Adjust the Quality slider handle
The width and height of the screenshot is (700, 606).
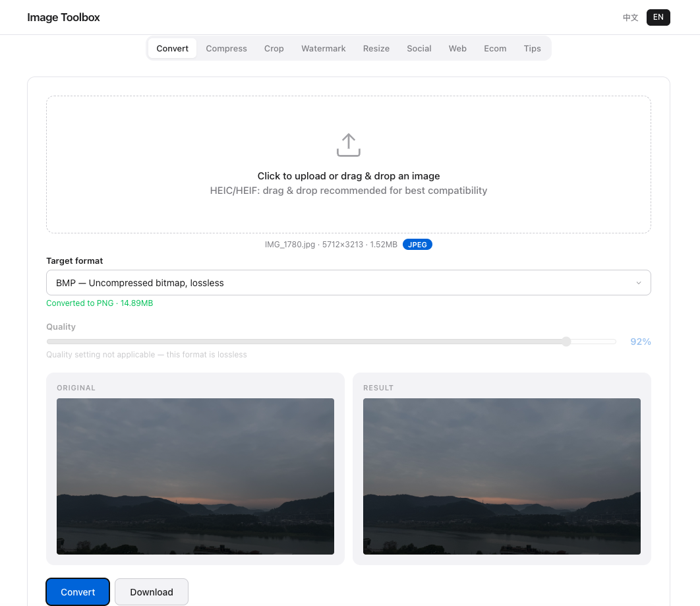tap(566, 342)
